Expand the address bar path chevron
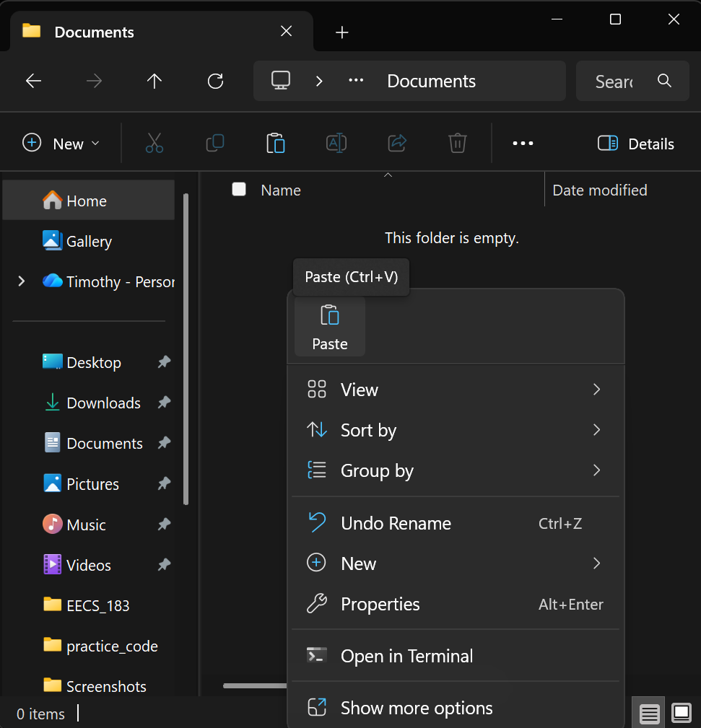Viewport: 701px width, 728px height. [319, 82]
